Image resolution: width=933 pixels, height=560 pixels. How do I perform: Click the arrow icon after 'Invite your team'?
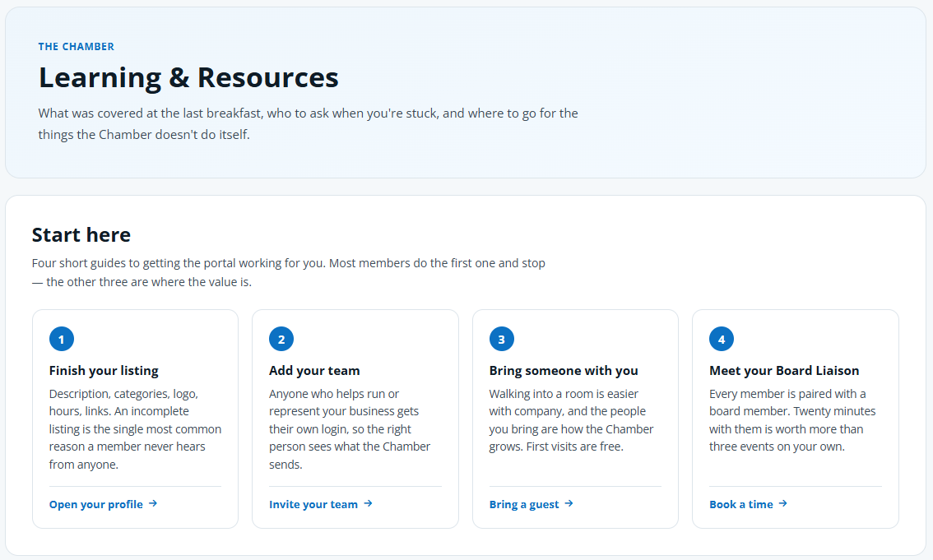pyautogui.click(x=369, y=503)
